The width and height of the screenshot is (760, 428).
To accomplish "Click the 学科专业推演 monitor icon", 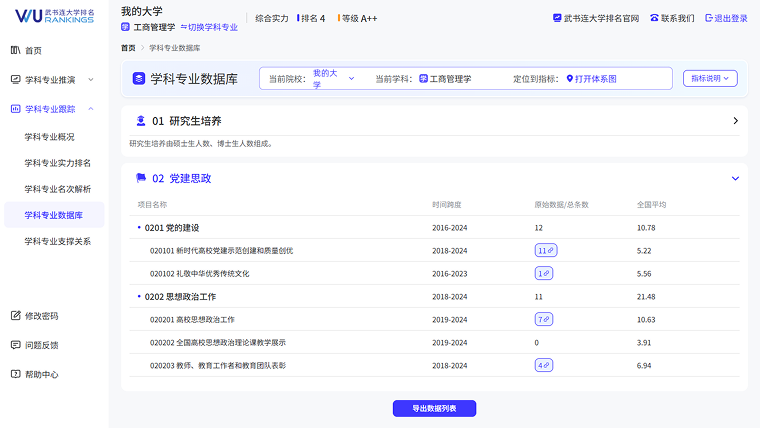I will point(16,79).
